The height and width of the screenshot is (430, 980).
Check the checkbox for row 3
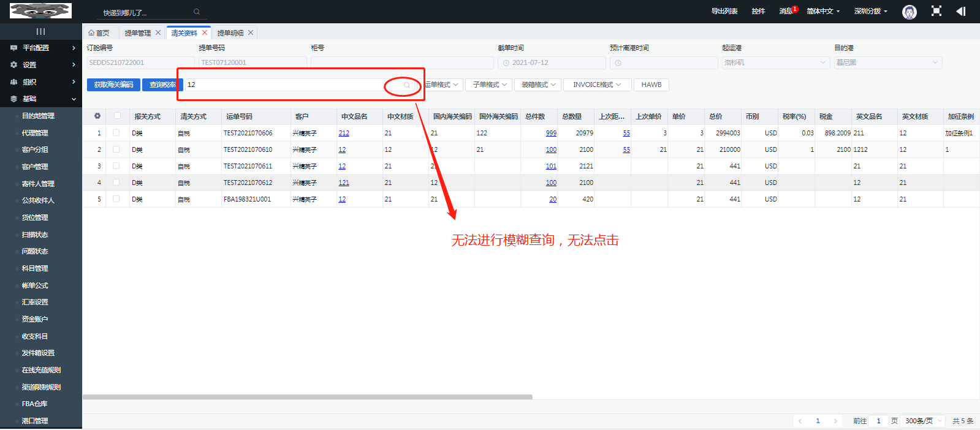tap(116, 166)
